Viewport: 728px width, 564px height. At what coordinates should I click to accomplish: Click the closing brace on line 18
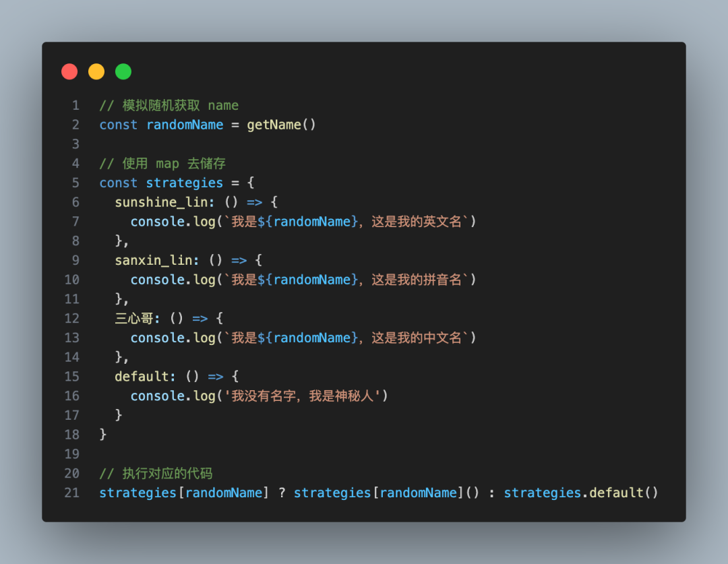(x=103, y=435)
